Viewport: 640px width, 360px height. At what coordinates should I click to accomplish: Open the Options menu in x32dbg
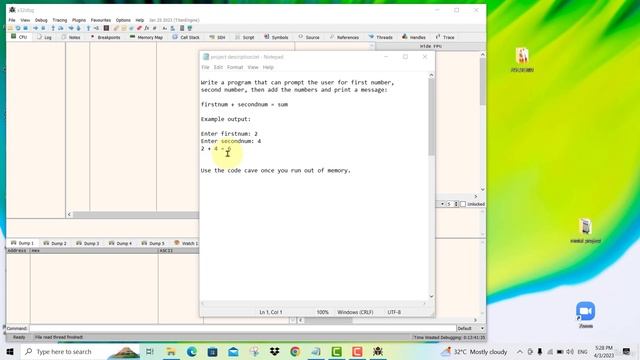[x=123, y=20]
